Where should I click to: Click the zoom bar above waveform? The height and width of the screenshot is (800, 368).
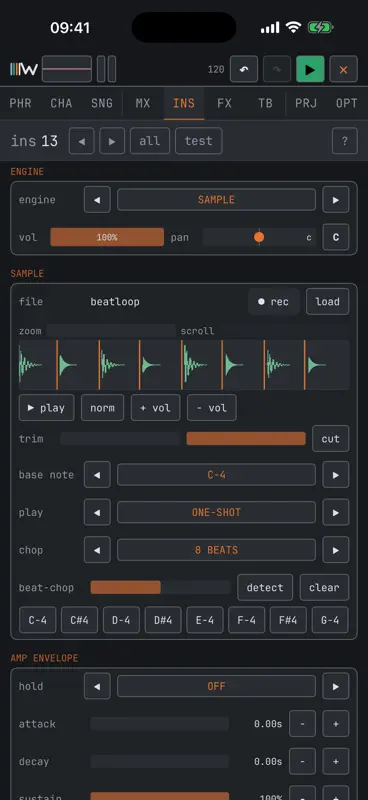point(111,331)
